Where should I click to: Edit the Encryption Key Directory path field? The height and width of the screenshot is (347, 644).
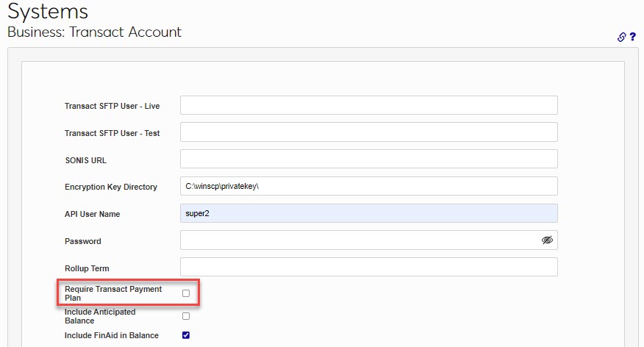coord(369,186)
